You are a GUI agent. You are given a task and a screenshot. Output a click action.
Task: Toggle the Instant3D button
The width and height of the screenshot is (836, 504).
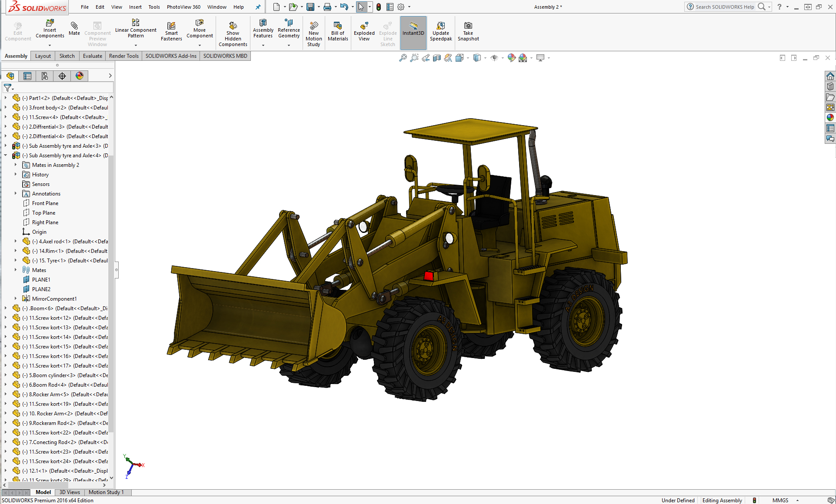(x=413, y=33)
